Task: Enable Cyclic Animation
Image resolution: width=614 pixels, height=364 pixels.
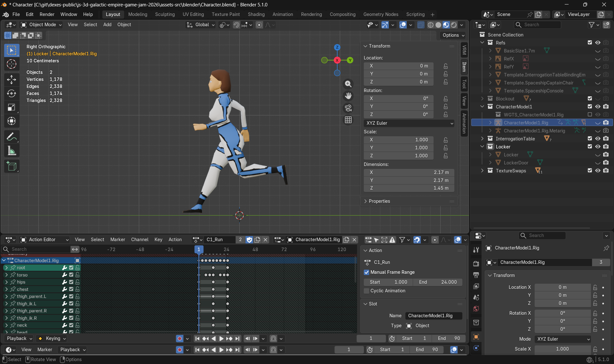Action: [367, 291]
